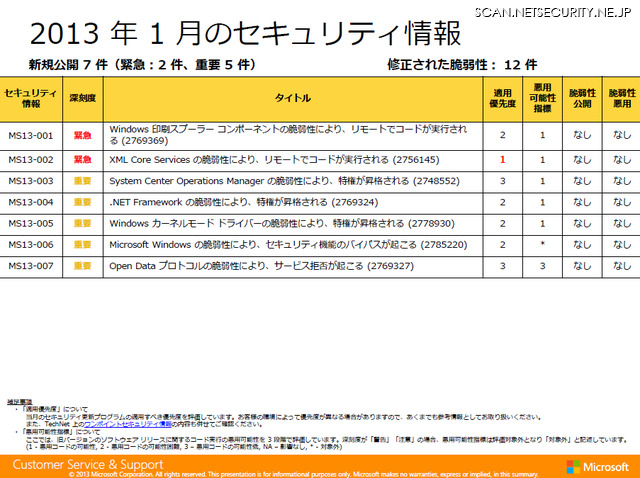Image resolution: width=640 pixels, height=478 pixels.
Task: Click the 重要 severity of MS13-005
Action: pyautogui.click(x=82, y=224)
